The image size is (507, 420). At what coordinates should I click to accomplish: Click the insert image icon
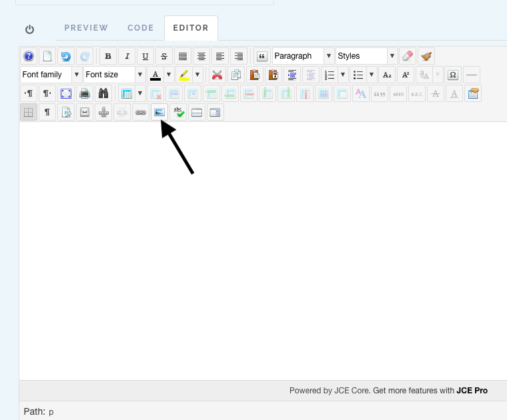[159, 112]
